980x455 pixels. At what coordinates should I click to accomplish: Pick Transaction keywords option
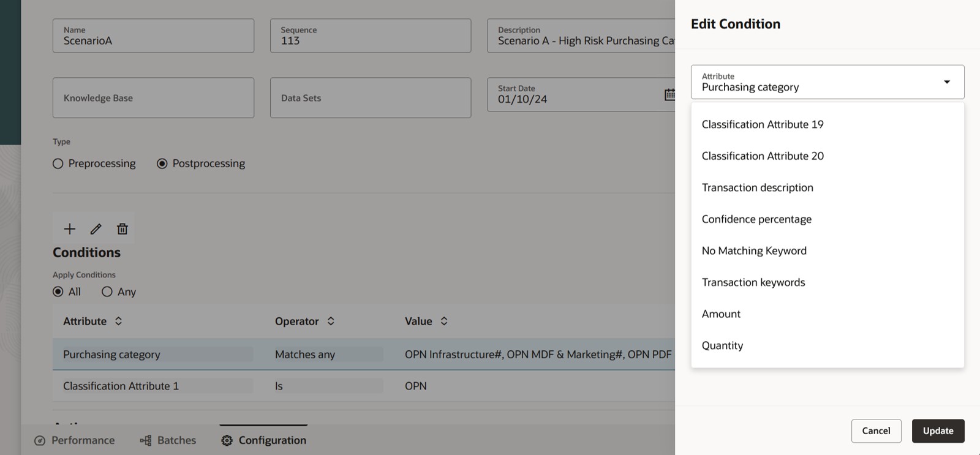click(827, 282)
